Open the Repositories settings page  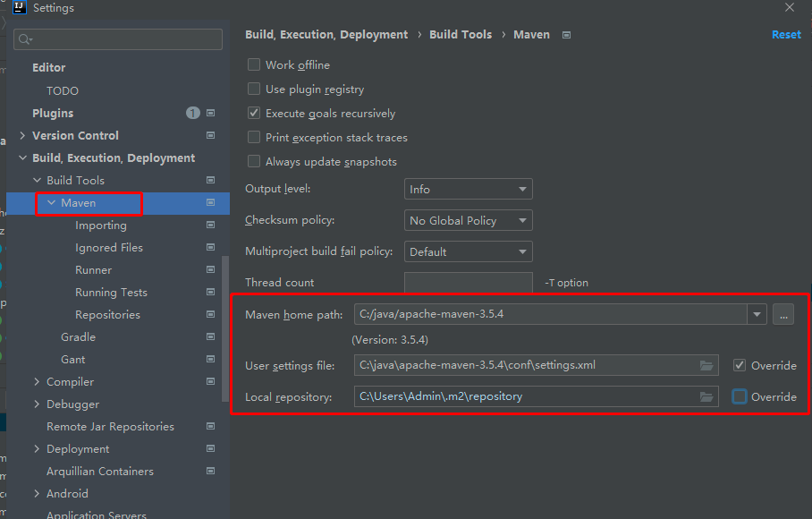[x=107, y=315]
